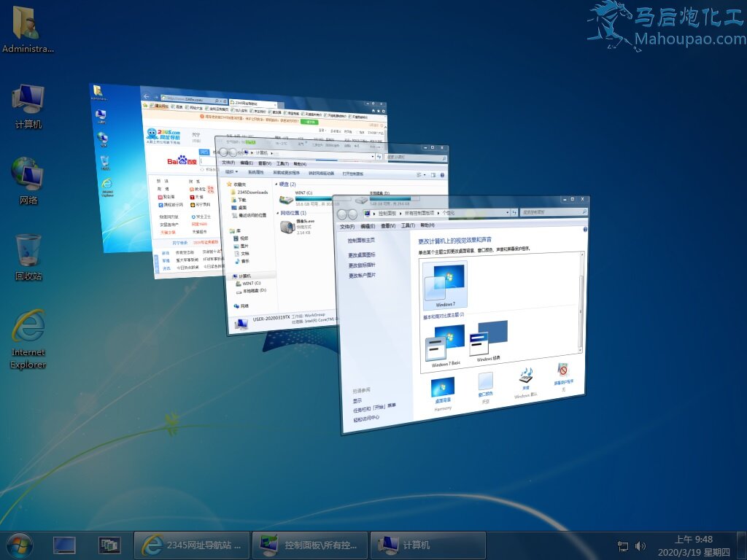The image size is (747, 560).
Task: Open the 网络 desktop icon
Action: [x=28, y=174]
